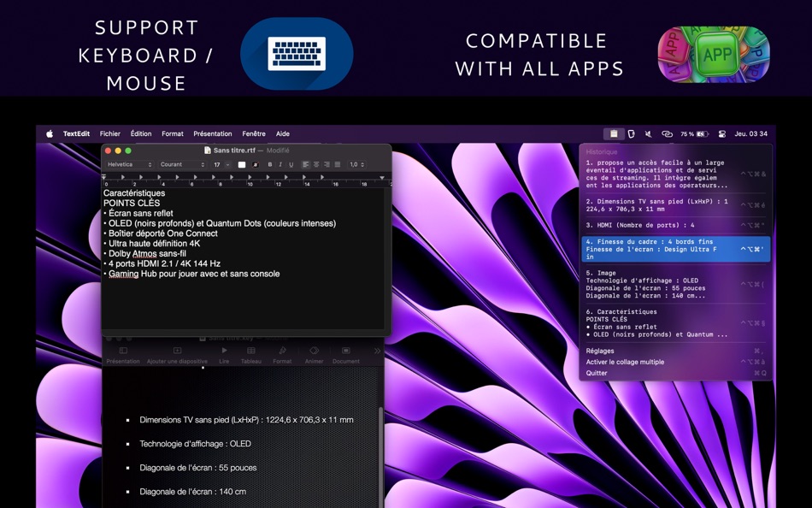Open the clipboard manager menu bar icon
812x508 pixels.
pyautogui.click(x=614, y=133)
